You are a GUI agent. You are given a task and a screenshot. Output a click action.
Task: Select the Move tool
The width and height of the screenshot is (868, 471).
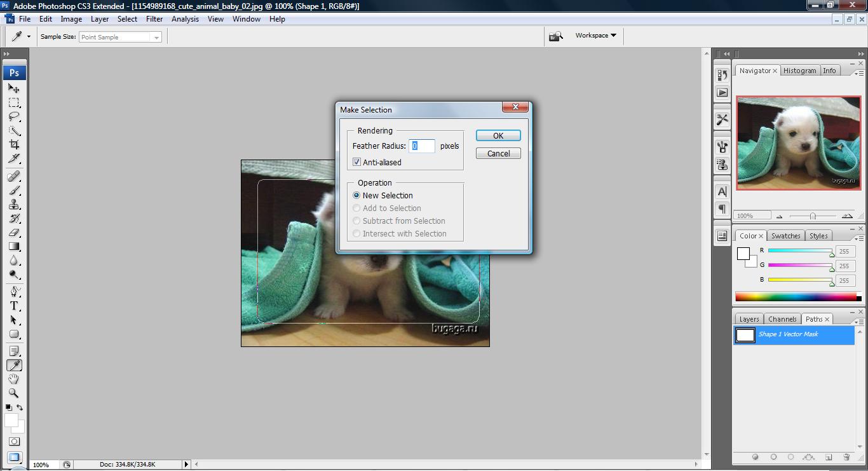click(x=14, y=88)
